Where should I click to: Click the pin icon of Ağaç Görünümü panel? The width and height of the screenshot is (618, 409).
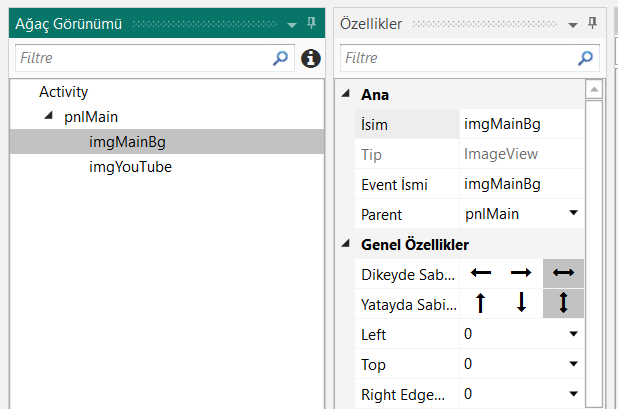coord(311,23)
